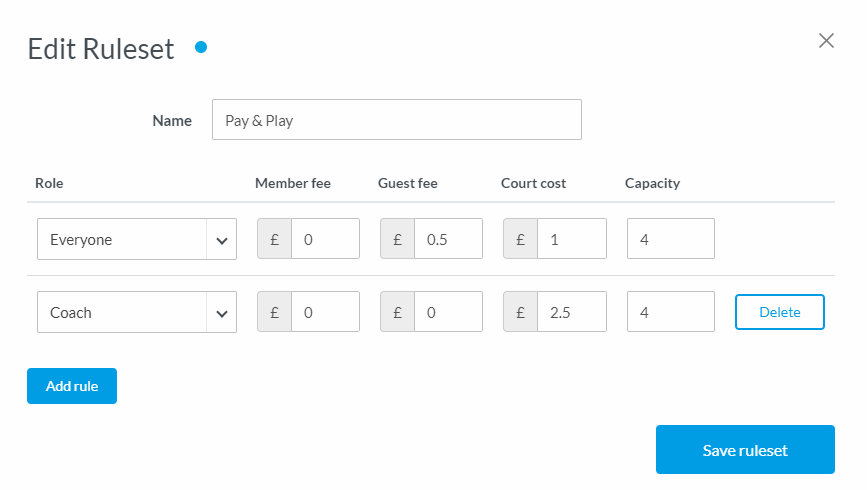The image size is (867, 490).
Task: Click pound symbol of Coach court cost
Action: 521,312
